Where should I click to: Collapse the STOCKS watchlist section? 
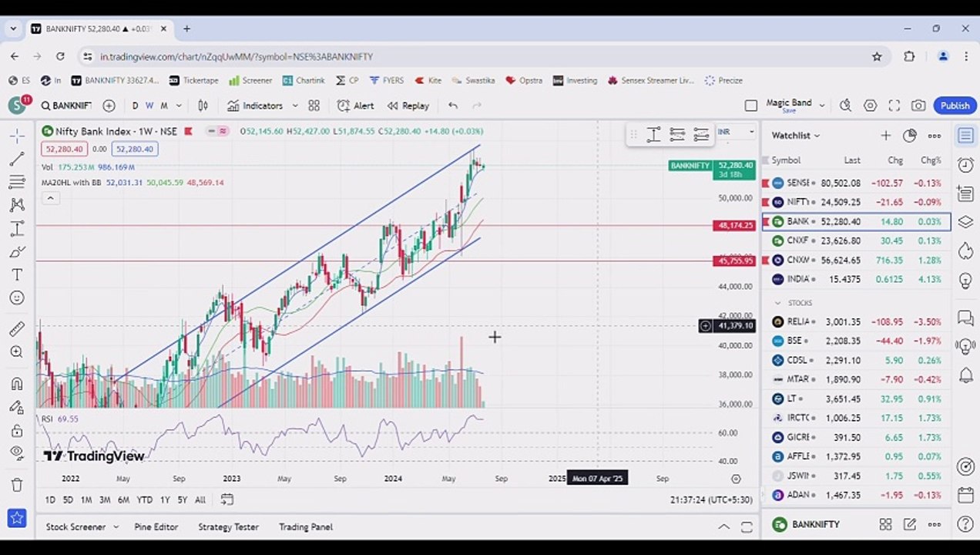point(777,303)
